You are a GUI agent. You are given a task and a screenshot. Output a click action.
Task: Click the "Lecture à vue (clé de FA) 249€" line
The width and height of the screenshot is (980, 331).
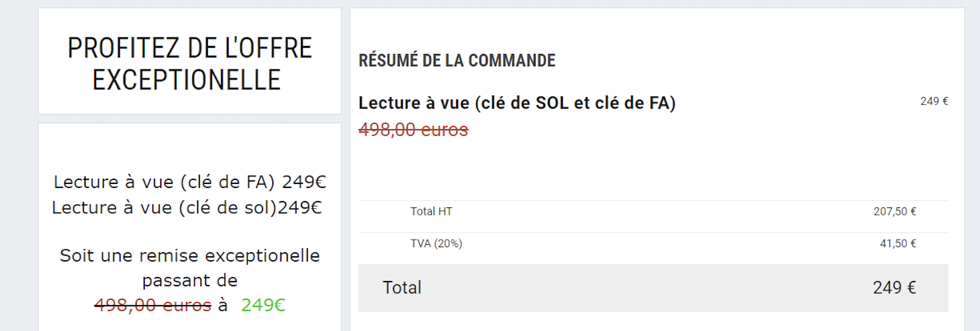tap(190, 182)
